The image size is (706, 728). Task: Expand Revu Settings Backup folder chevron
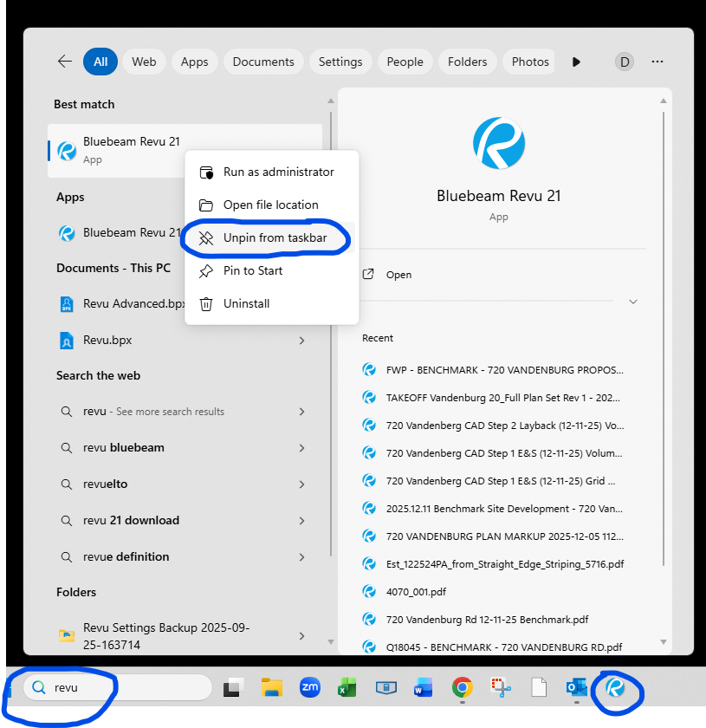pos(302,636)
